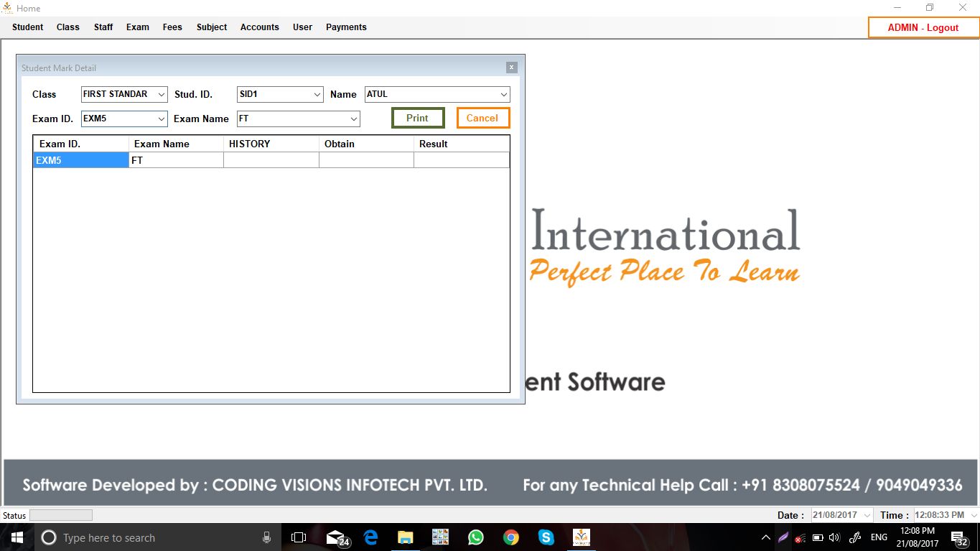Viewport: 980px width, 551px height.
Task: Close the Student Mark Detail dialog
Action: pyautogui.click(x=512, y=68)
